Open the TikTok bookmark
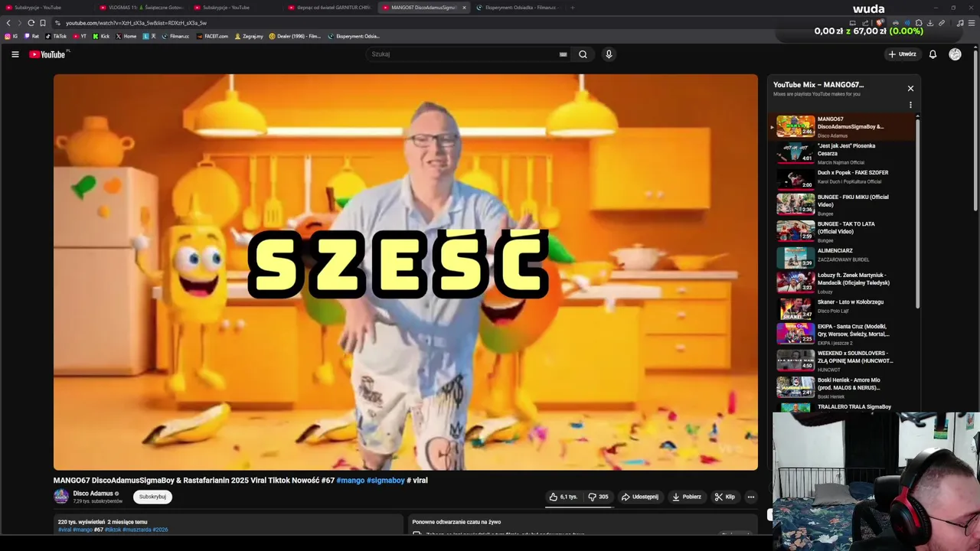The image size is (980, 551). pyautogui.click(x=56, y=36)
